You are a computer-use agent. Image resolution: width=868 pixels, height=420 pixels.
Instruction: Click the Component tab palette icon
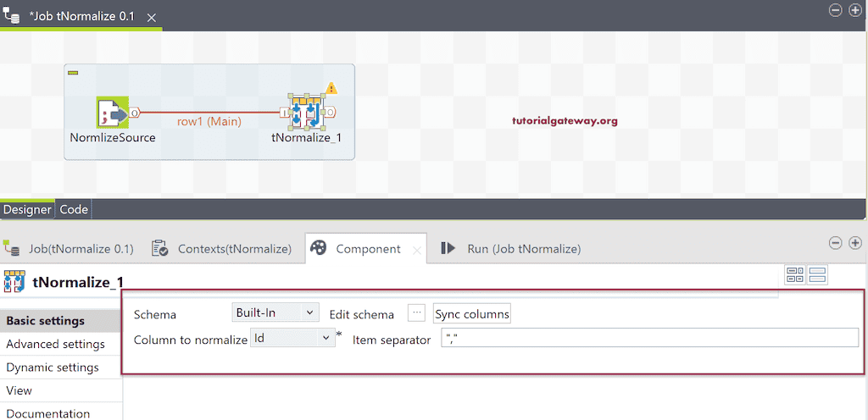click(319, 248)
